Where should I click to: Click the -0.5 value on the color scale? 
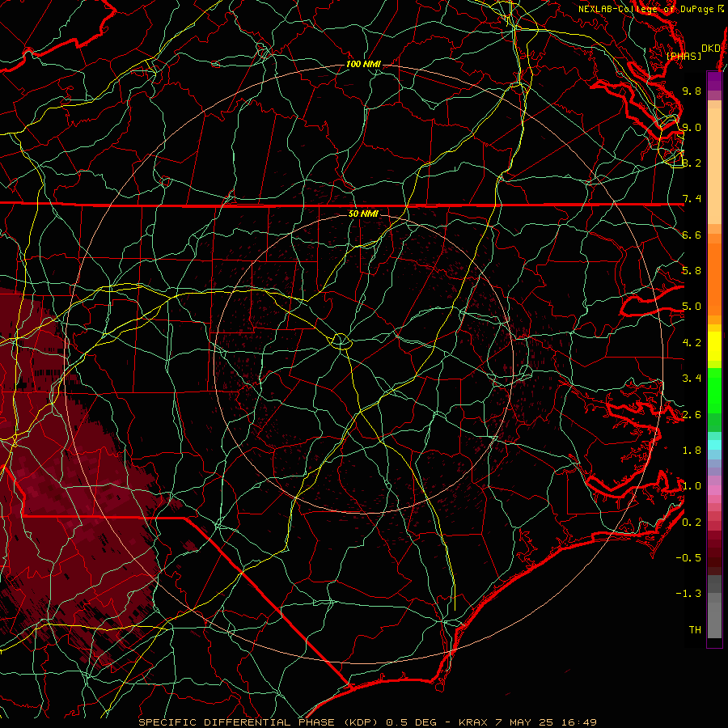(x=688, y=558)
